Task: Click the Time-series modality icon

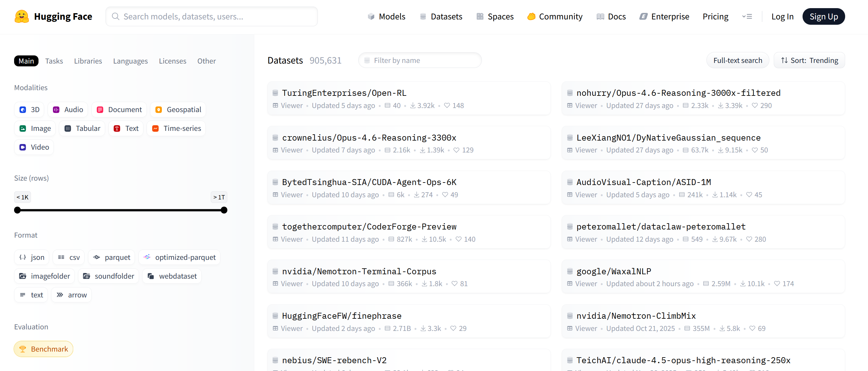Action: pos(155,128)
